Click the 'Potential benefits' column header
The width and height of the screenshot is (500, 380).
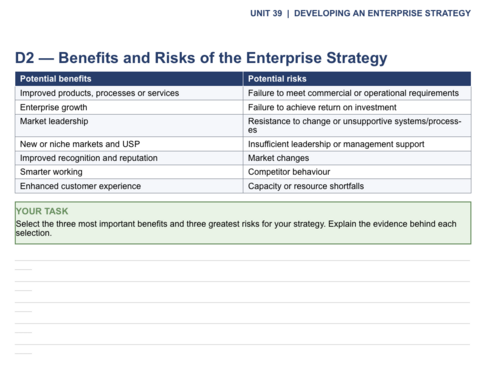pos(129,79)
